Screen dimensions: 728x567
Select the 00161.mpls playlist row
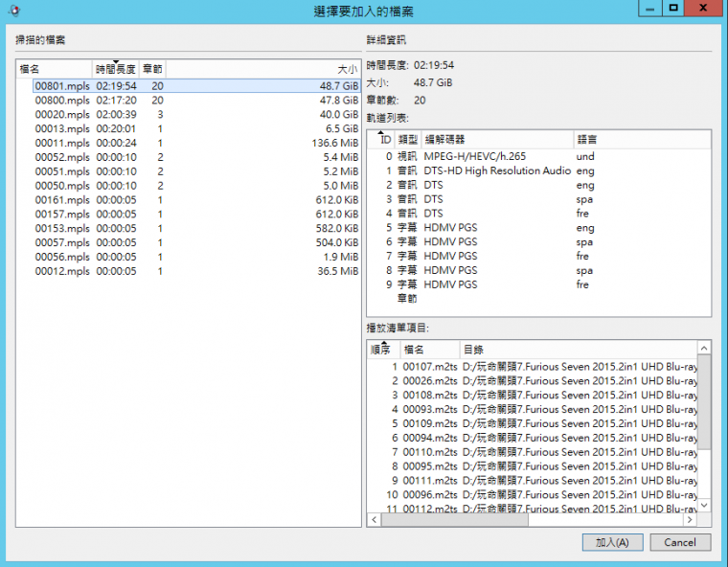tap(197, 200)
